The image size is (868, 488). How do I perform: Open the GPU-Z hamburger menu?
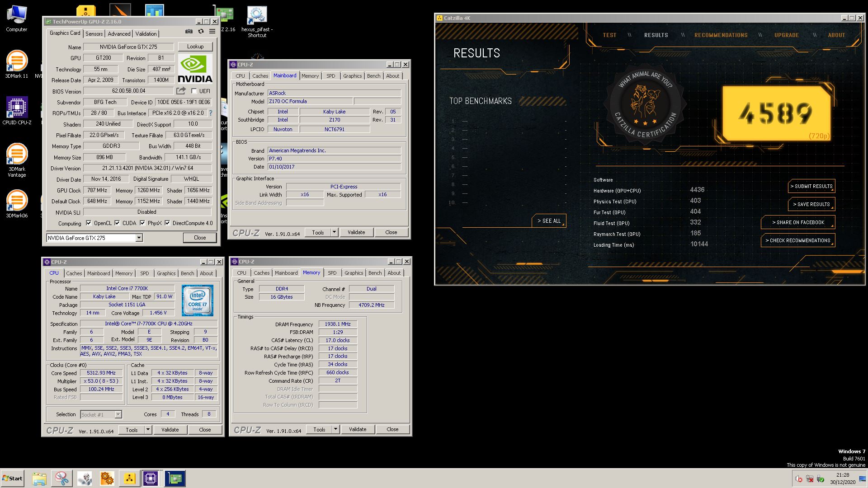click(x=212, y=32)
